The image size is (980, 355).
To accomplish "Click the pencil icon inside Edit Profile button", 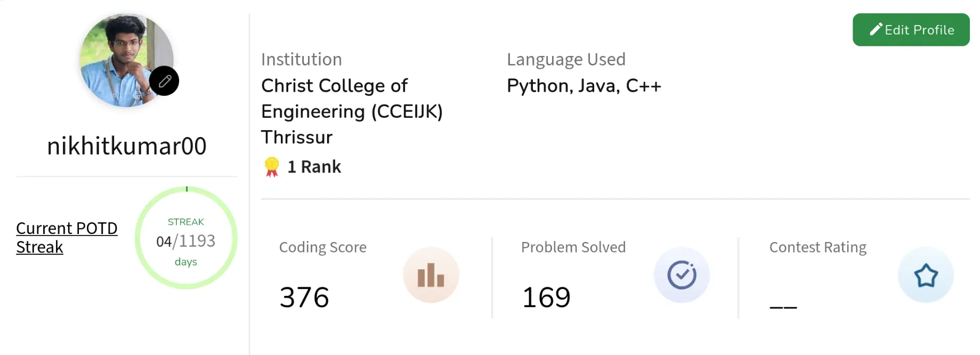I will pyautogui.click(x=876, y=29).
